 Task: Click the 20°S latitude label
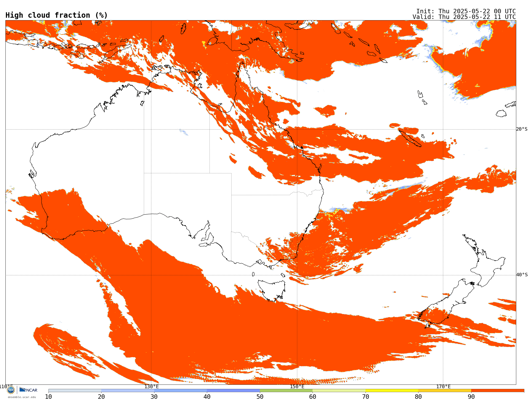click(522, 129)
